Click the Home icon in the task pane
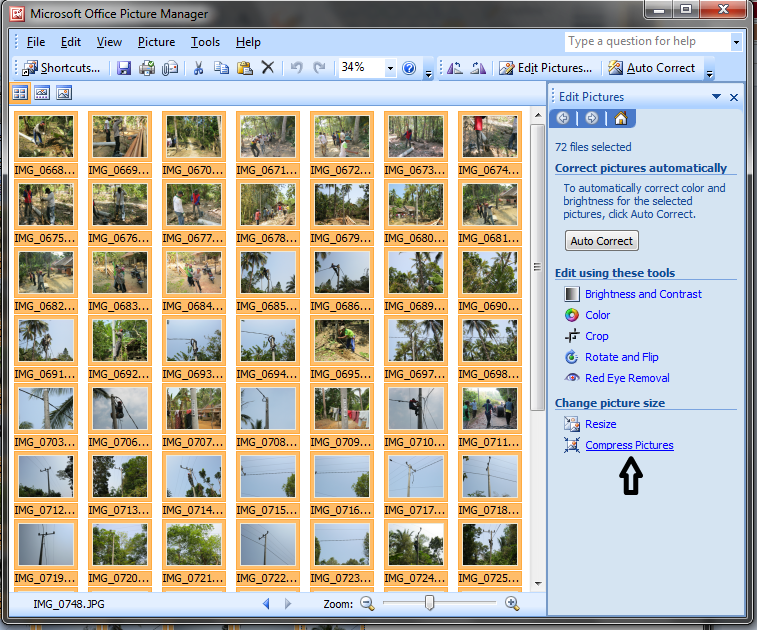The width and height of the screenshot is (768, 633). (x=621, y=118)
